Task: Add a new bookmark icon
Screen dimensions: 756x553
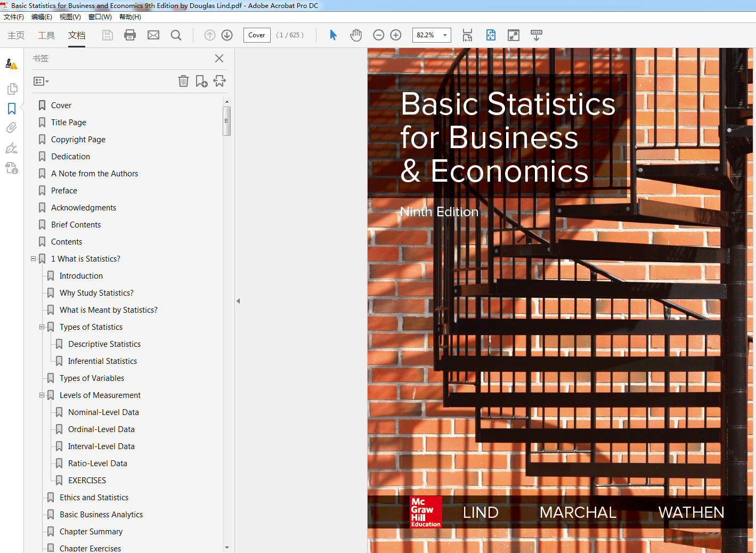Action: [x=201, y=81]
